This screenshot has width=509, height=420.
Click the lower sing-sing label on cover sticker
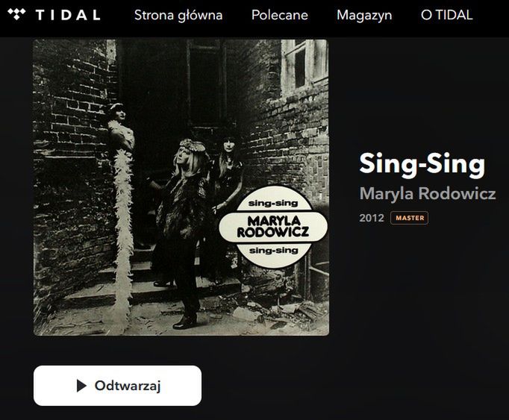[x=274, y=250]
